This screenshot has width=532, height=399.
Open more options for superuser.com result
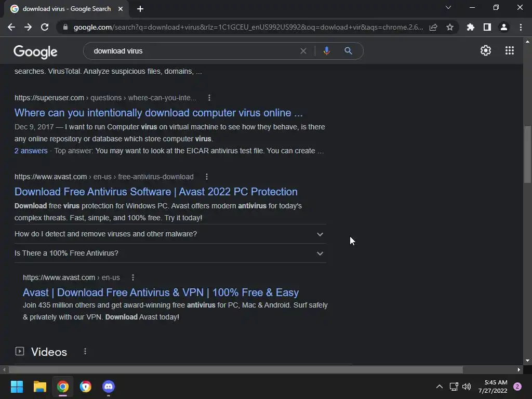pos(209,98)
